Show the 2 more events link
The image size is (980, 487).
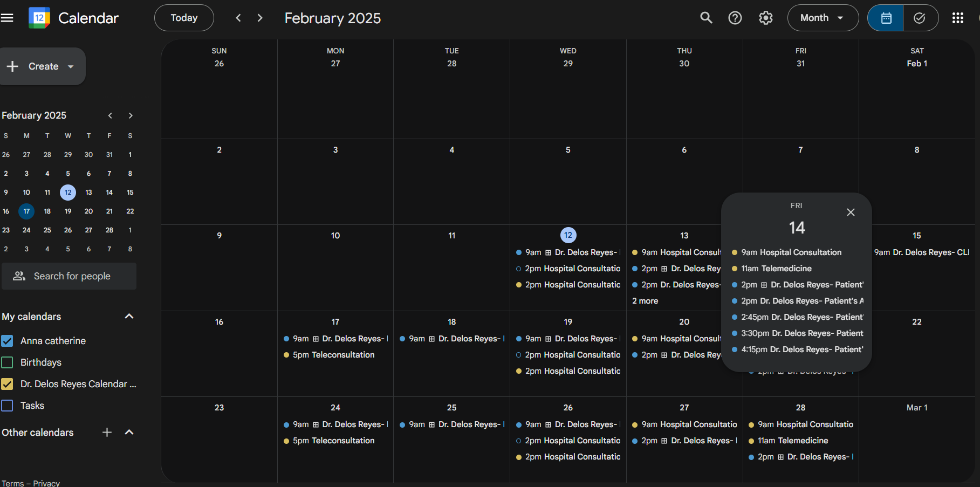click(645, 301)
